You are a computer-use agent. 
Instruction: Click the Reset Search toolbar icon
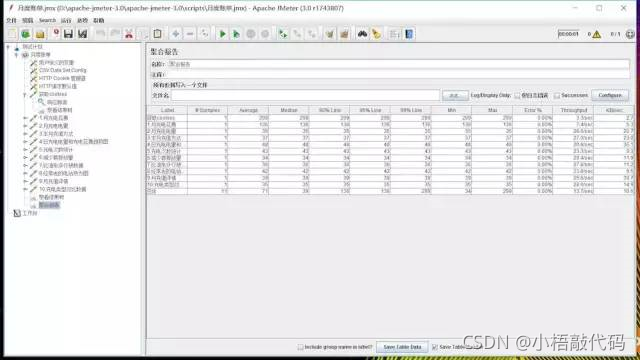pyautogui.click(x=376, y=34)
